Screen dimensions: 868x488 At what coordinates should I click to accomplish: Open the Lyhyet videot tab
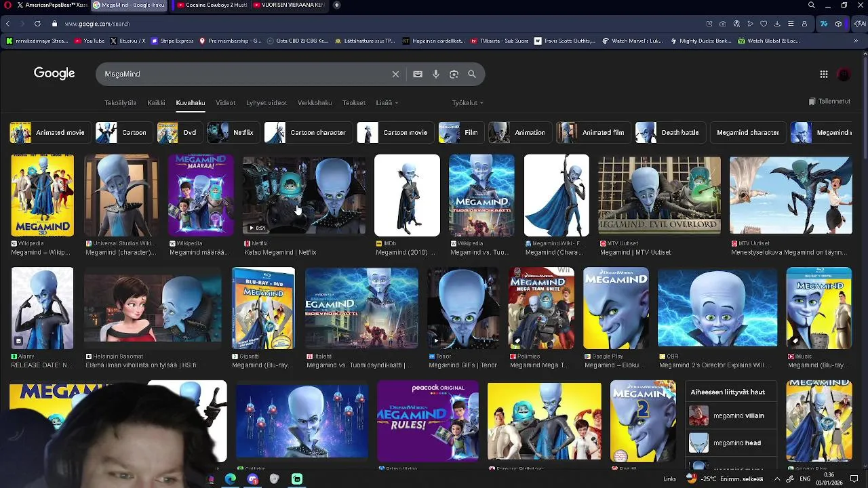[267, 103]
